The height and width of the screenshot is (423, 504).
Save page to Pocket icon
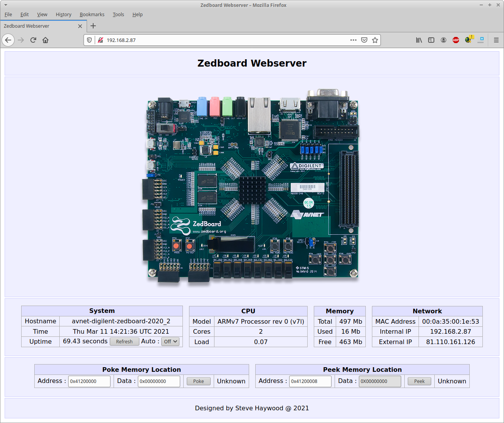tap(364, 40)
